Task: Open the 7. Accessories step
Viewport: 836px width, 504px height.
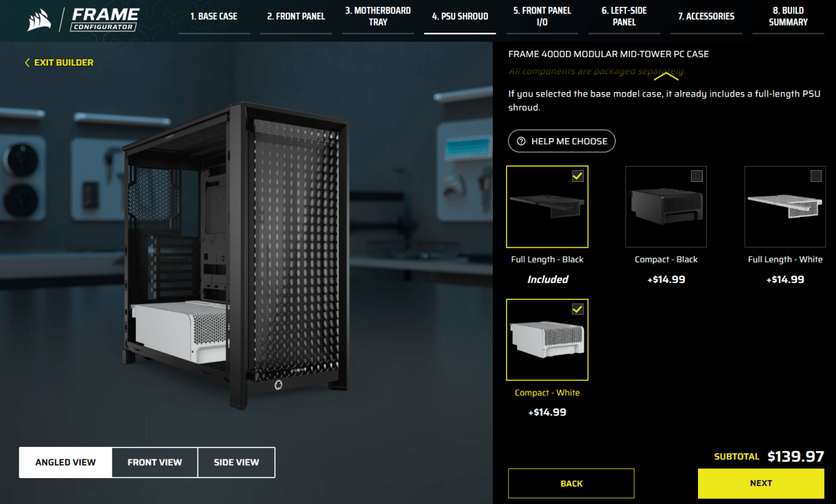Action: 706,17
